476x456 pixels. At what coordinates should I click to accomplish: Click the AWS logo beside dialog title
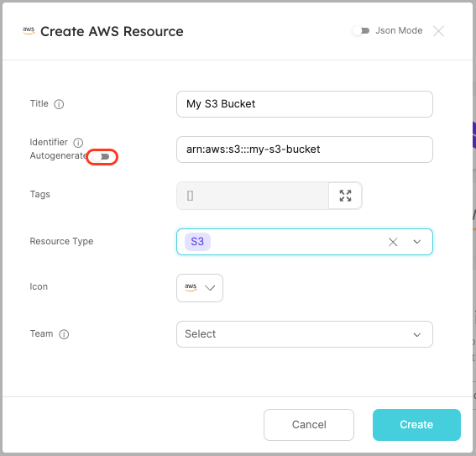coord(29,31)
